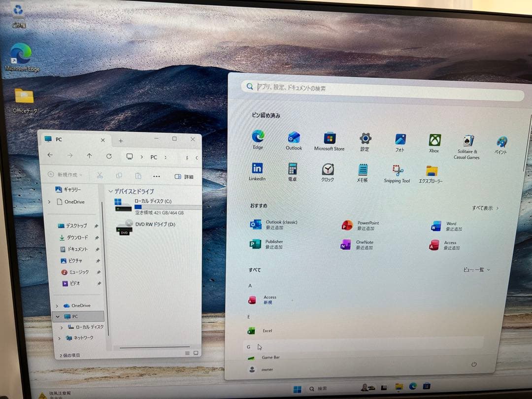Open owner user account menu
The height and width of the screenshot is (399, 532).
click(x=261, y=369)
